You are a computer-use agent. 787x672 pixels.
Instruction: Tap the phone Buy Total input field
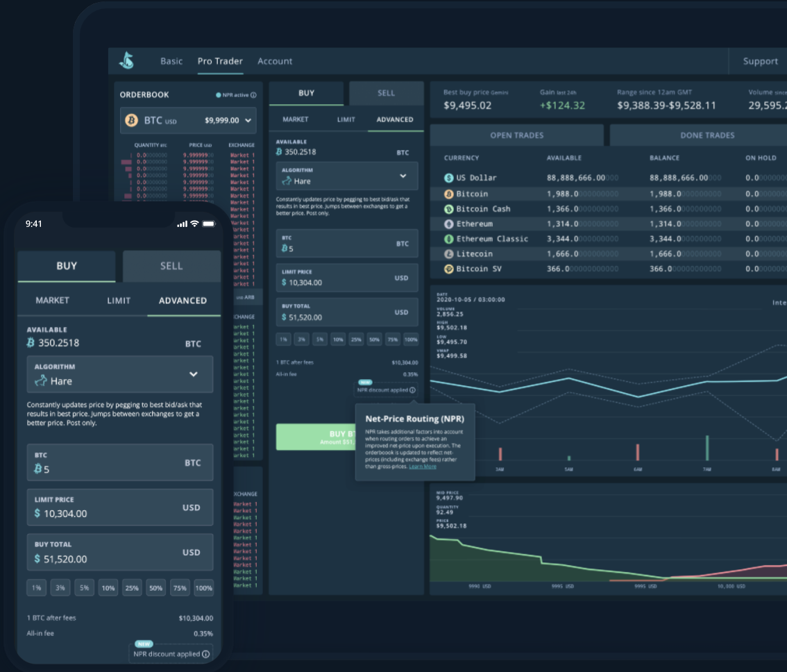click(120, 552)
